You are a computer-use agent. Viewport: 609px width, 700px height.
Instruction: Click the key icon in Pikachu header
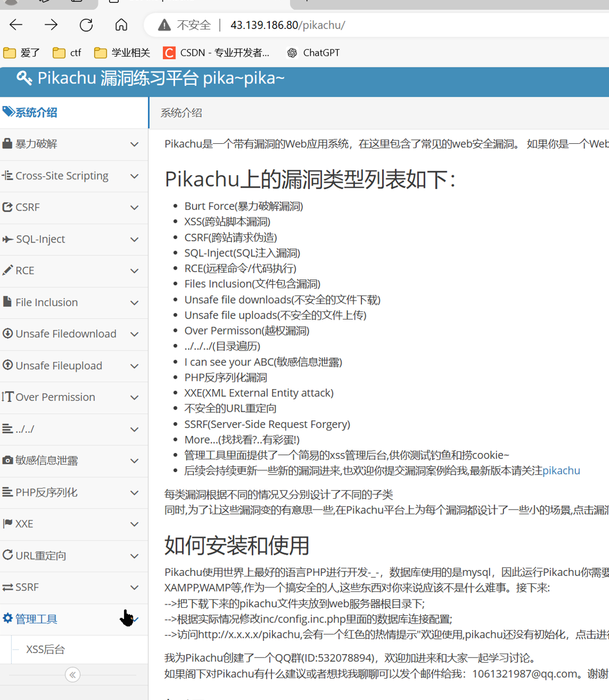(x=24, y=78)
